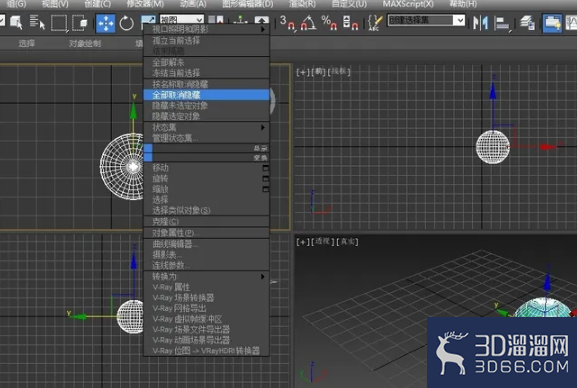Open 帮助(H) menu

[463, 4]
